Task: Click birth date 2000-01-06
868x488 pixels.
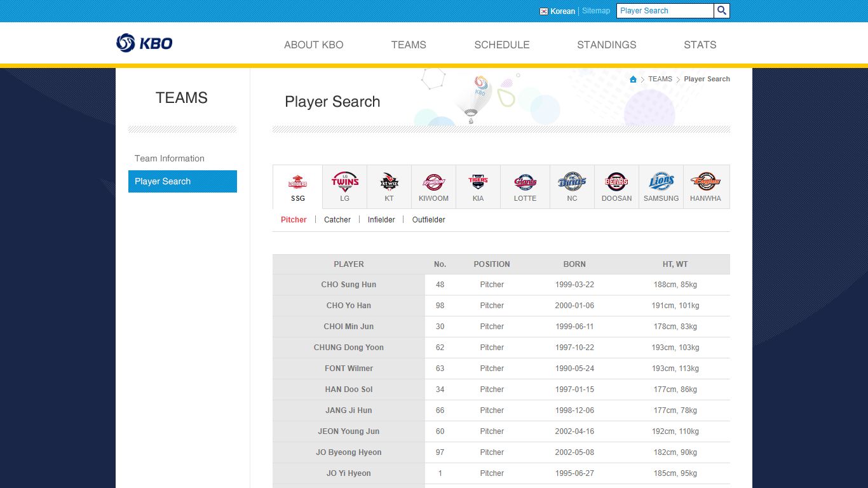Action: (x=574, y=306)
